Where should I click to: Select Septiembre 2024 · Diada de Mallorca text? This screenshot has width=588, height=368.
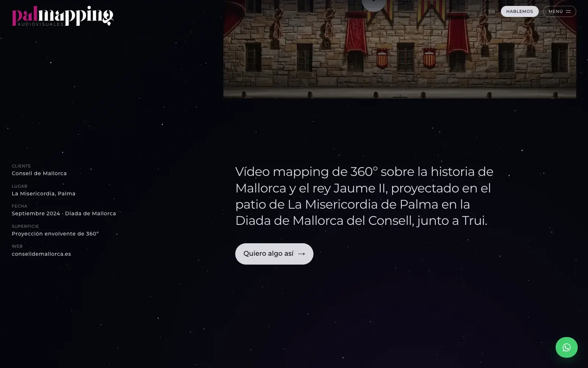[64, 213]
